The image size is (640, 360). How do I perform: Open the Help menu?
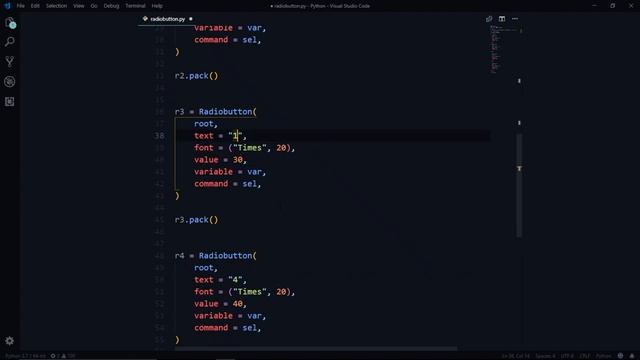(x=157, y=6)
